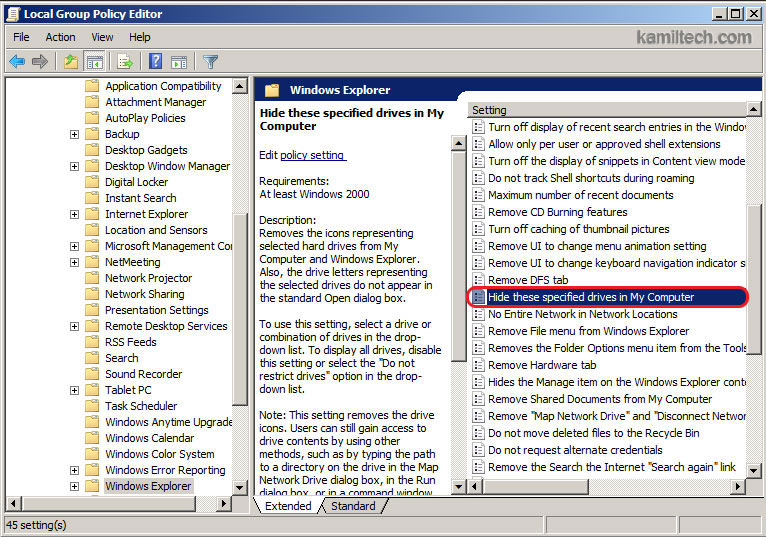The width and height of the screenshot is (766, 537).
Task: Click the settings list horizontal scrollbar thumb
Action: (x=535, y=487)
